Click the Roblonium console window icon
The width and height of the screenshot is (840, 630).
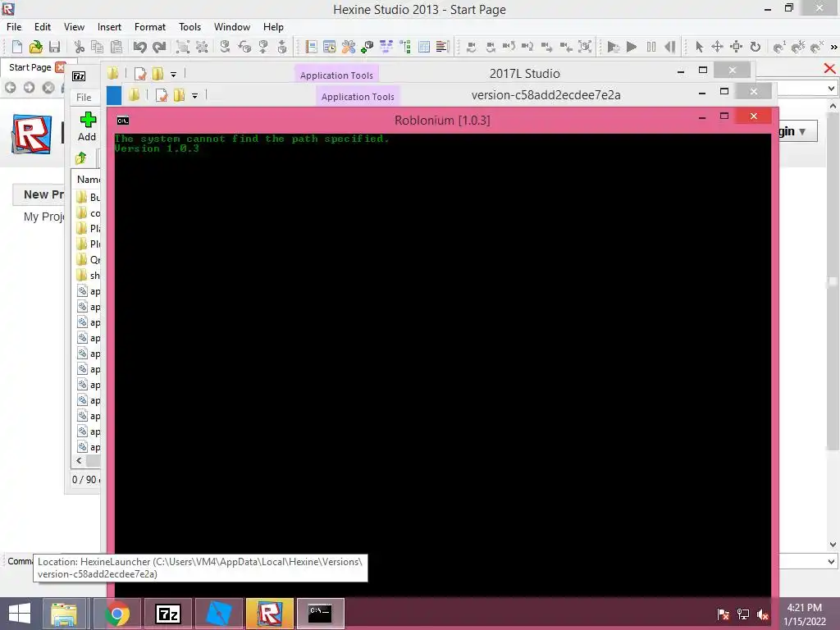click(x=123, y=121)
